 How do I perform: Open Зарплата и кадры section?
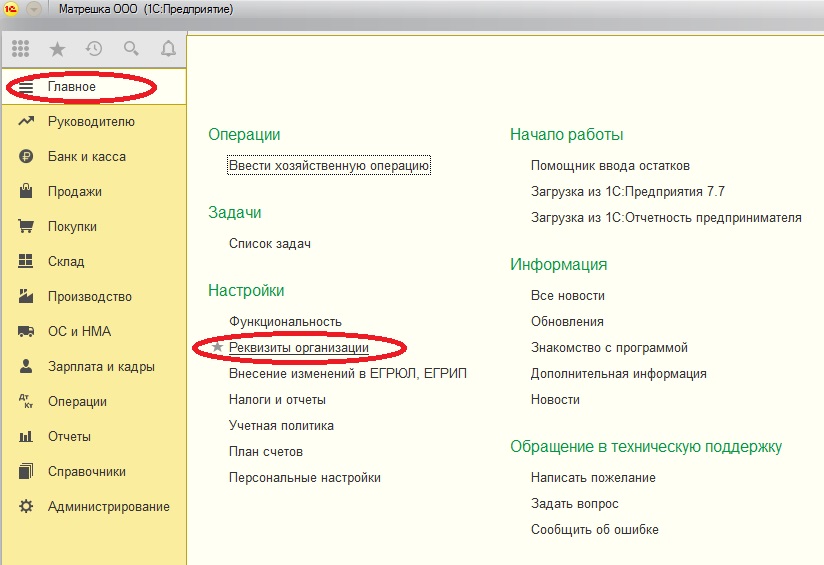101,367
